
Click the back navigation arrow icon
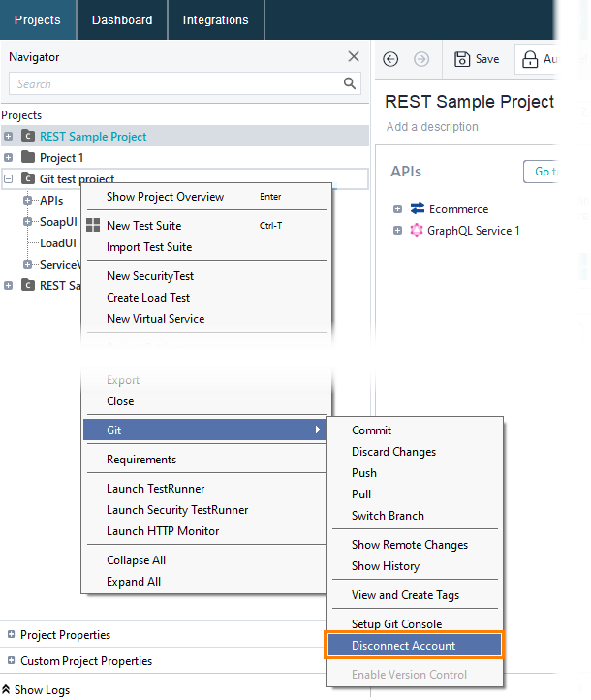(390, 59)
